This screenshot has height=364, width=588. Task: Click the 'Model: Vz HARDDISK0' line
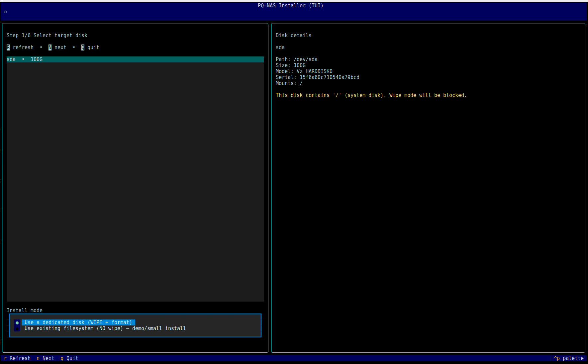[x=304, y=71]
